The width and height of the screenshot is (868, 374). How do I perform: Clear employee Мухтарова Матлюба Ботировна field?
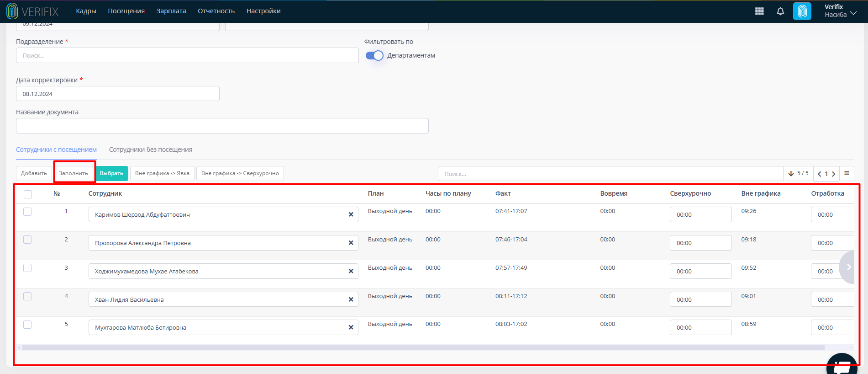pyautogui.click(x=351, y=327)
